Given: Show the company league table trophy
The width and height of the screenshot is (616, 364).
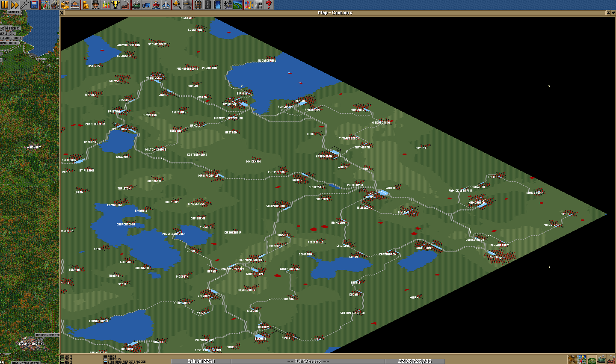Looking at the screenshot, I should [115, 5].
